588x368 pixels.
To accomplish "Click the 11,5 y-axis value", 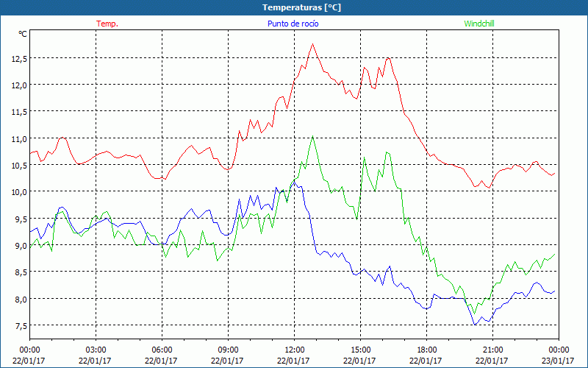I will [x=19, y=112].
